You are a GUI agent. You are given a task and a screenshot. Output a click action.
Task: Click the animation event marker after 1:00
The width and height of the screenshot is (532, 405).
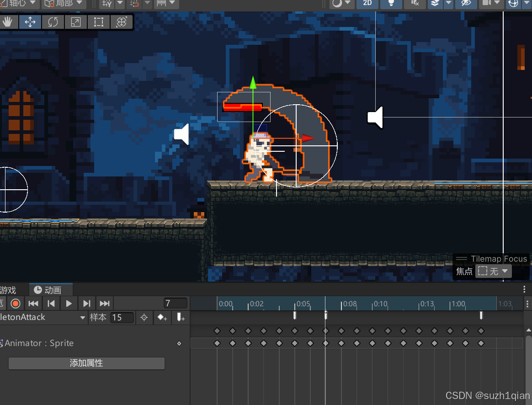481,315
